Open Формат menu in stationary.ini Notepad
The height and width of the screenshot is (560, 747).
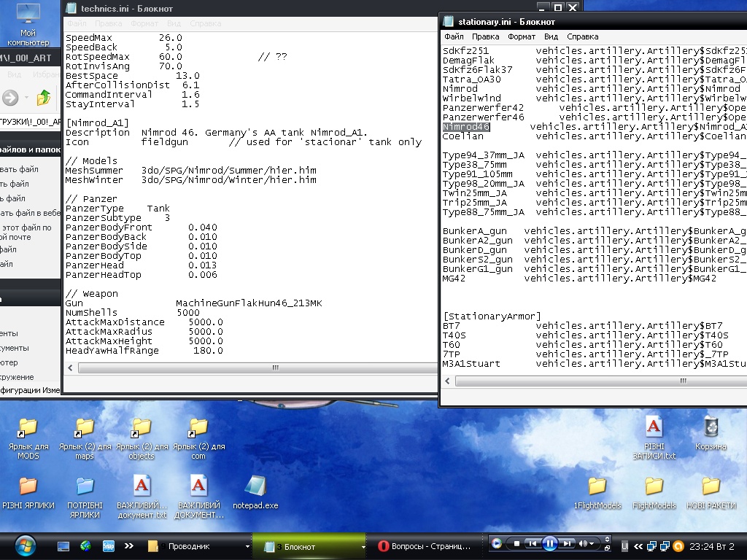point(521,36)
